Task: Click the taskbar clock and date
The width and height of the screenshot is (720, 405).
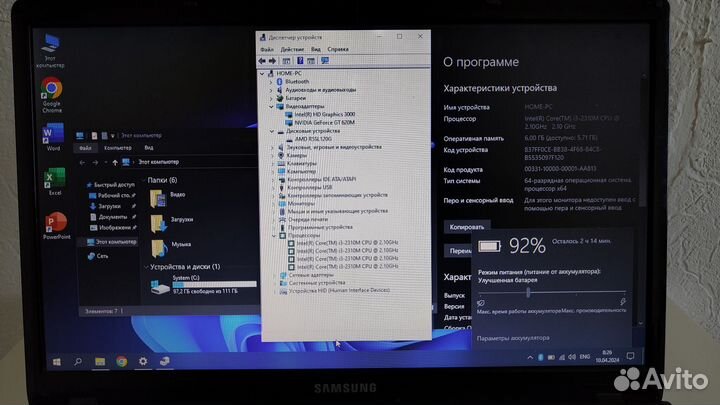Action: [x=607, y=356]
